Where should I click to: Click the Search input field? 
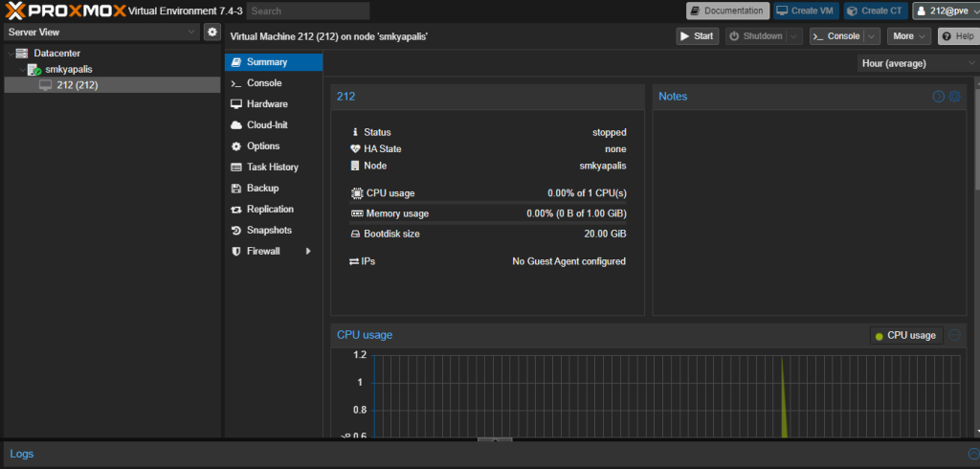tap(307, 11)
